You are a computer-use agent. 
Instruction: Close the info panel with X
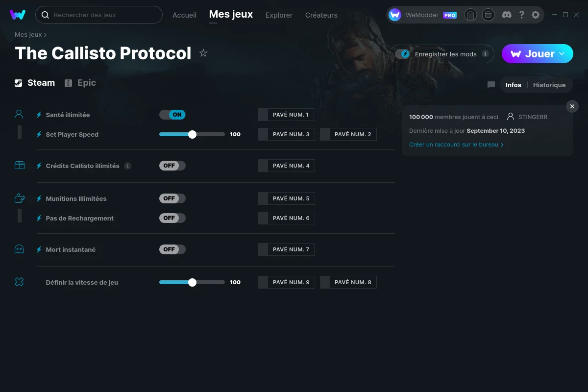[572, 106]
